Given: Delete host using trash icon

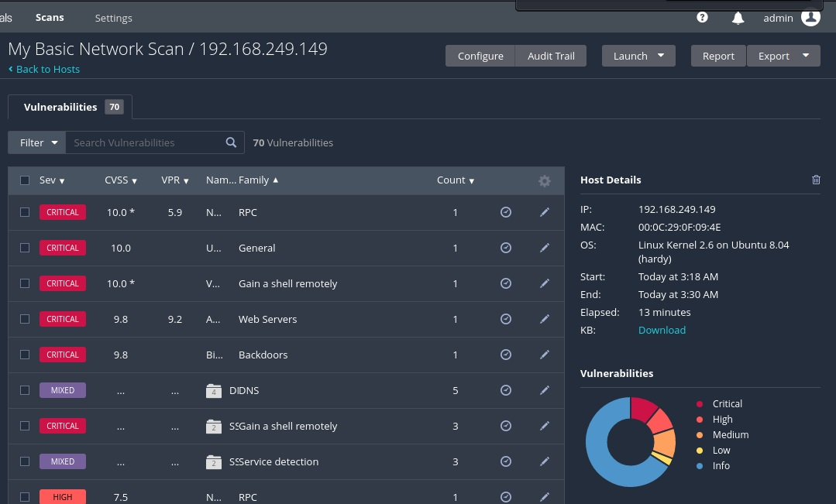Looking at the screenshot, I should [816, 180].
